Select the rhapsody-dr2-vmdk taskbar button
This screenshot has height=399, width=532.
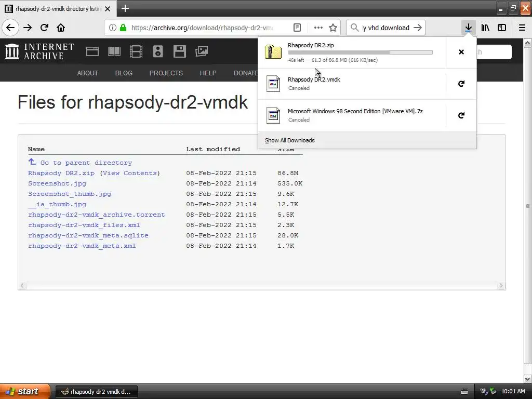(96, 392)
